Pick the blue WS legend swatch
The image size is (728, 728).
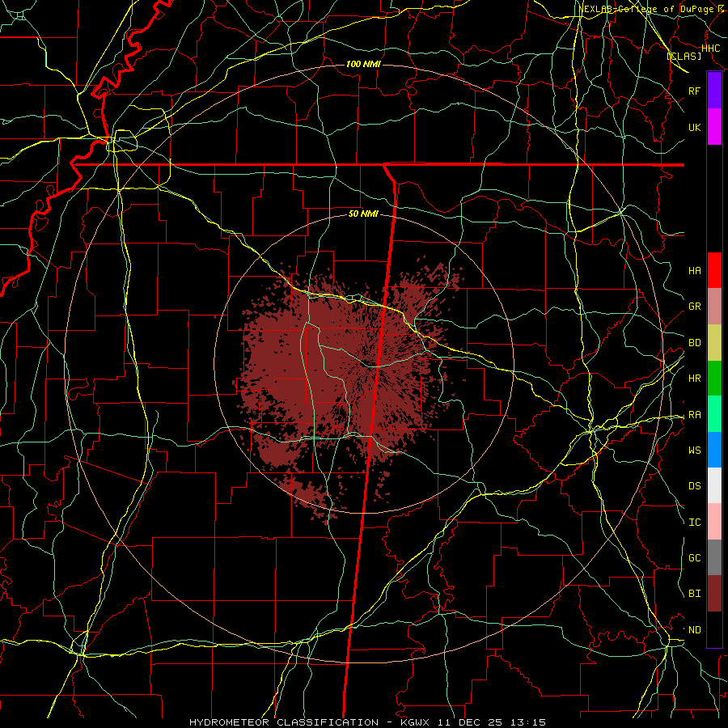click(x=714, y=450)
